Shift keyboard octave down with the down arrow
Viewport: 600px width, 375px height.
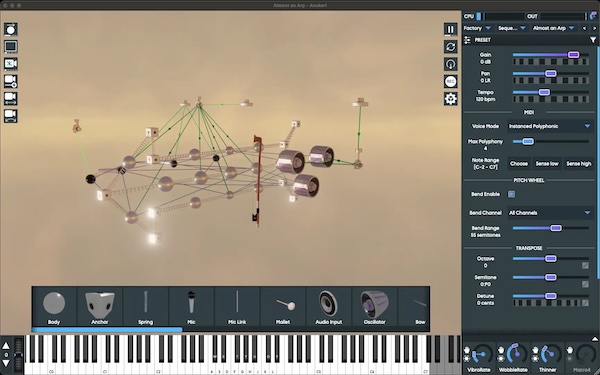(6, 363)
